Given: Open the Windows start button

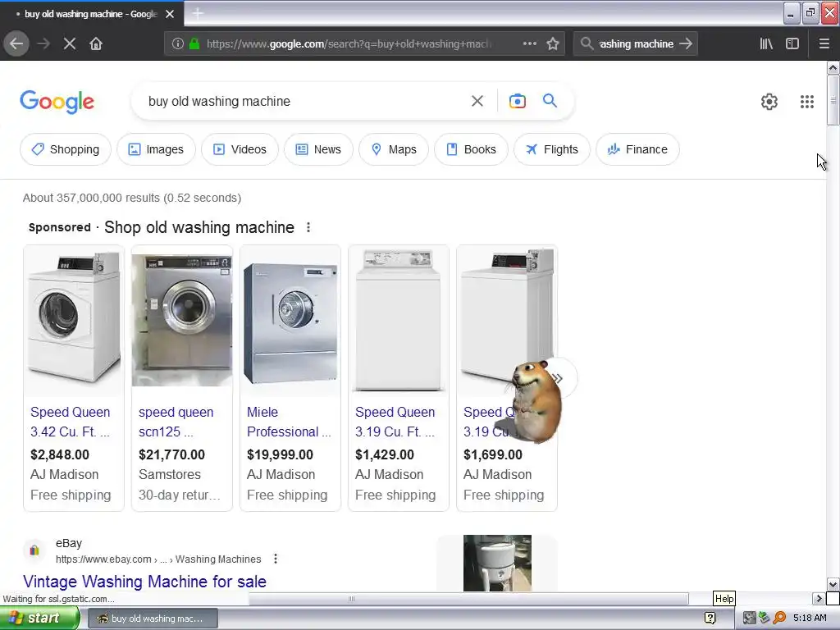Looking at the screenshot, I should 39,619.
